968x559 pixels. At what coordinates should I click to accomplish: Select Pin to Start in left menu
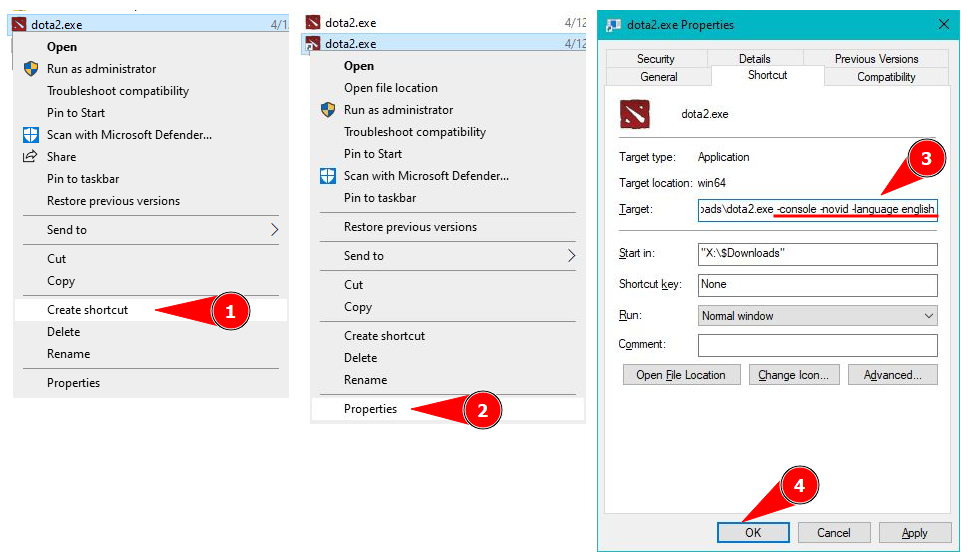tap(76, 113)
